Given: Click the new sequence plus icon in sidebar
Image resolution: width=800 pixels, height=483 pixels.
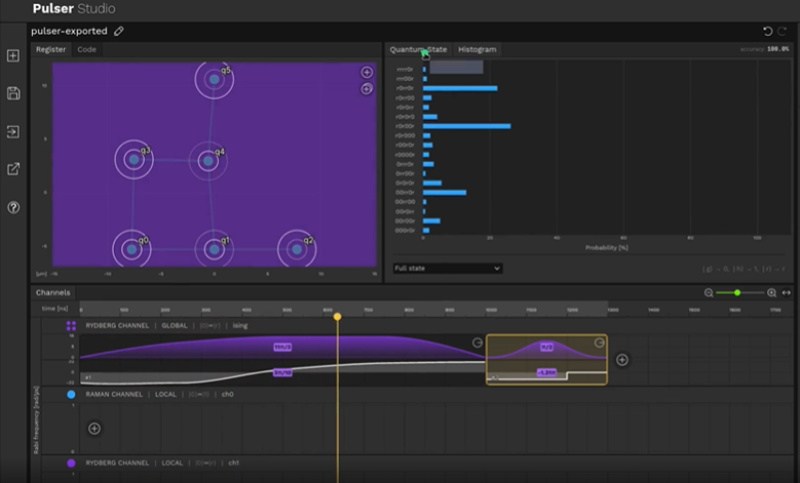Looking at the screenshot, I should pos(13,56).
